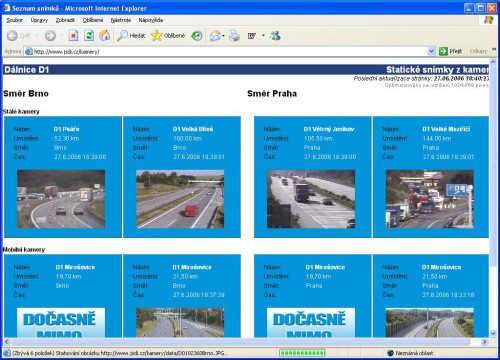Go to Home page via house icon
Viewport: 500px width, 360px height.
point(104,35)
